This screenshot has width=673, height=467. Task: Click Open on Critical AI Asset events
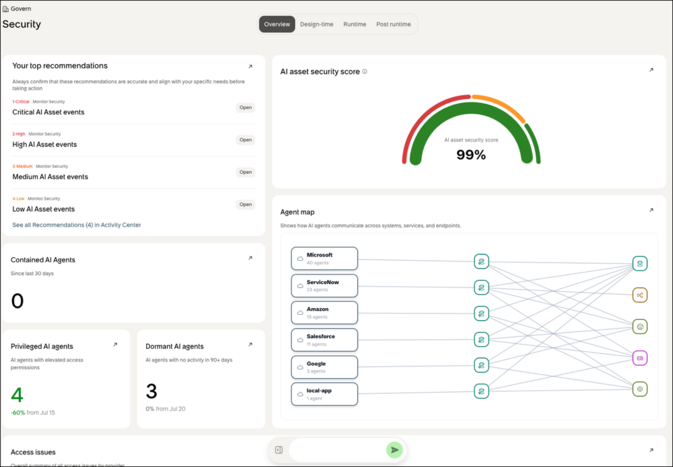246,108
